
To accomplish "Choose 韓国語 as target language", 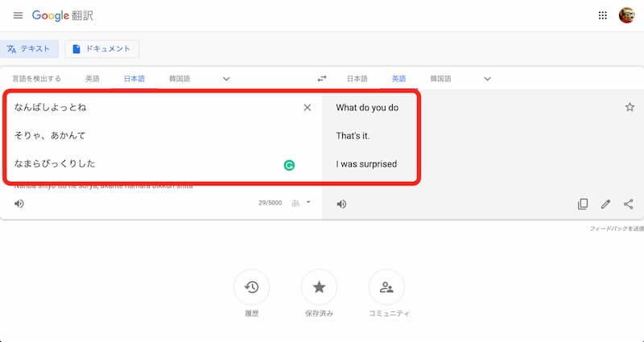I will point(440,78).
